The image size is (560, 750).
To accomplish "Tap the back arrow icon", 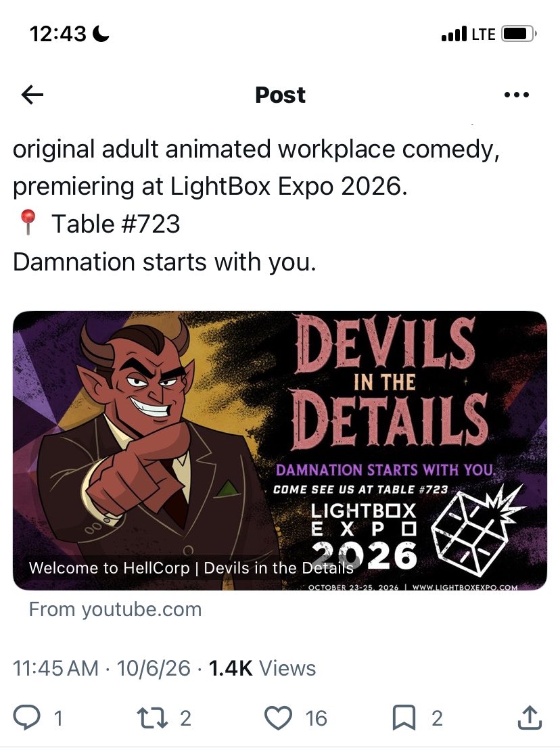I will tap(32, 95).
